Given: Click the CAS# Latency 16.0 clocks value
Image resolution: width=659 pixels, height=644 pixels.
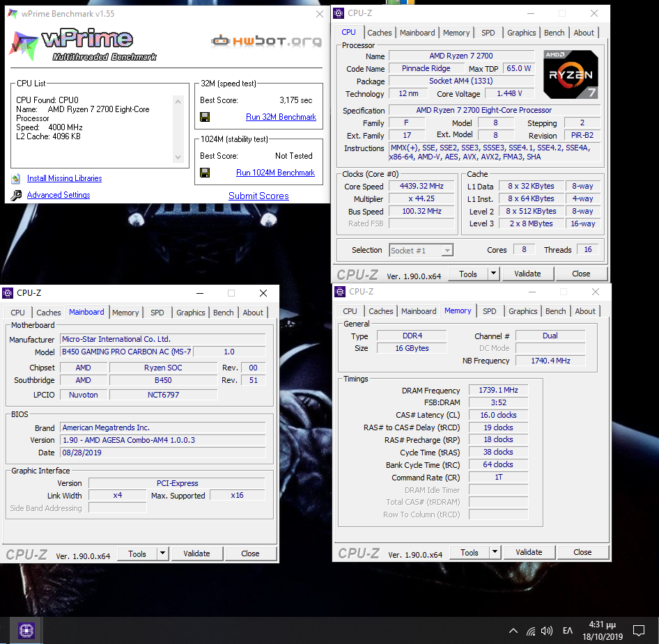Looking at the screenshot, I should point(498,415).
